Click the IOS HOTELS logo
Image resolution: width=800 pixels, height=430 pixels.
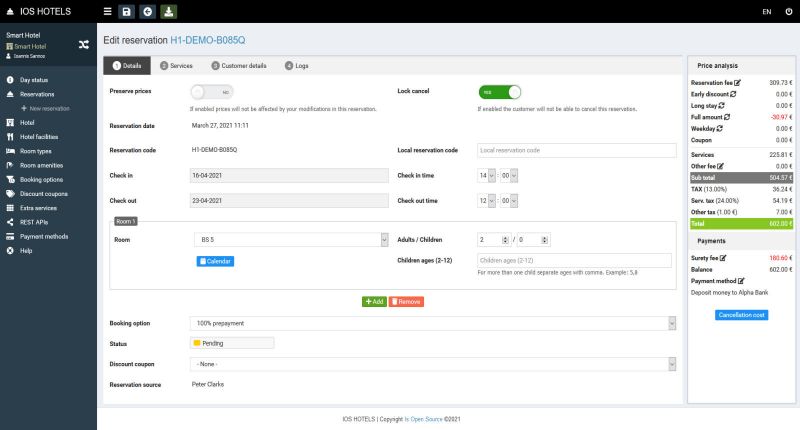pyautogui.click(x=39, y=11)
